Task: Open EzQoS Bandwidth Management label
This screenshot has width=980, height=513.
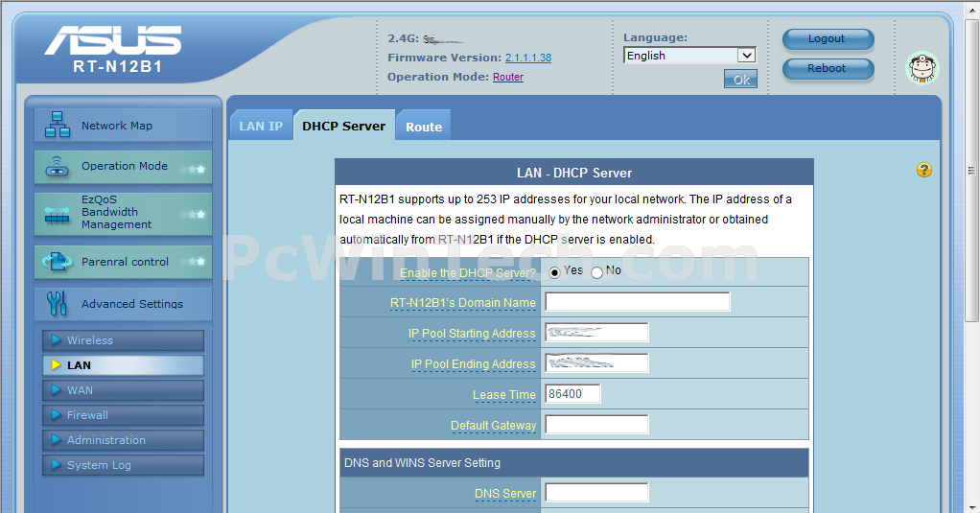Action: 116,212
